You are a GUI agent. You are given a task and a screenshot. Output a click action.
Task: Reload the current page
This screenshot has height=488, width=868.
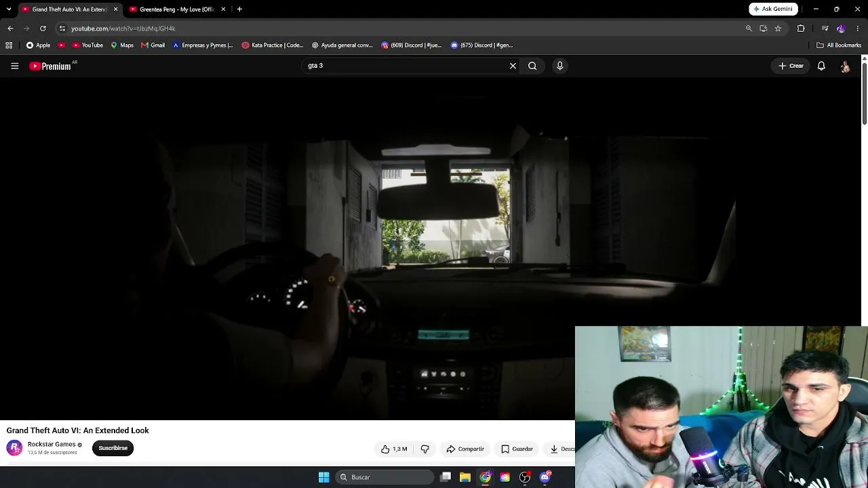(43, 28)
